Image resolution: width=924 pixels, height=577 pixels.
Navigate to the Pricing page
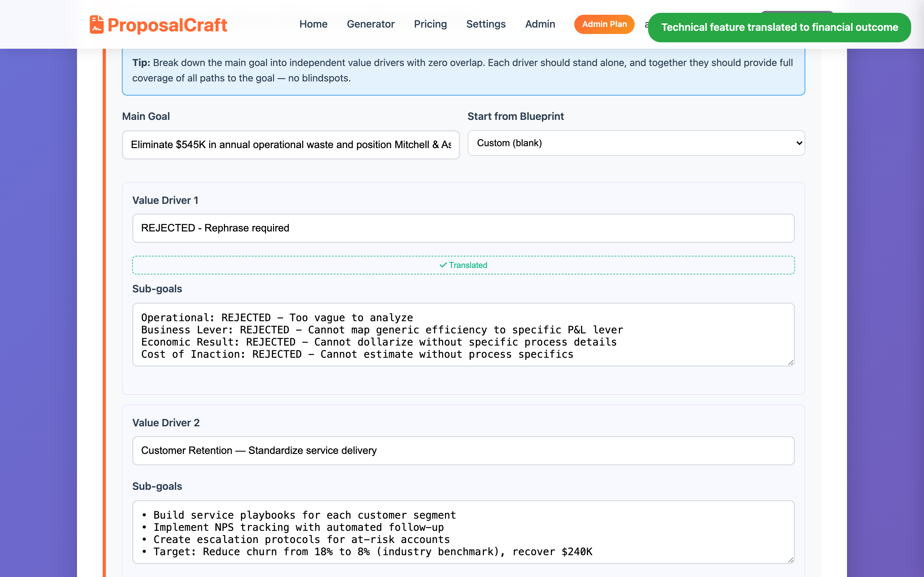point(430,24)
